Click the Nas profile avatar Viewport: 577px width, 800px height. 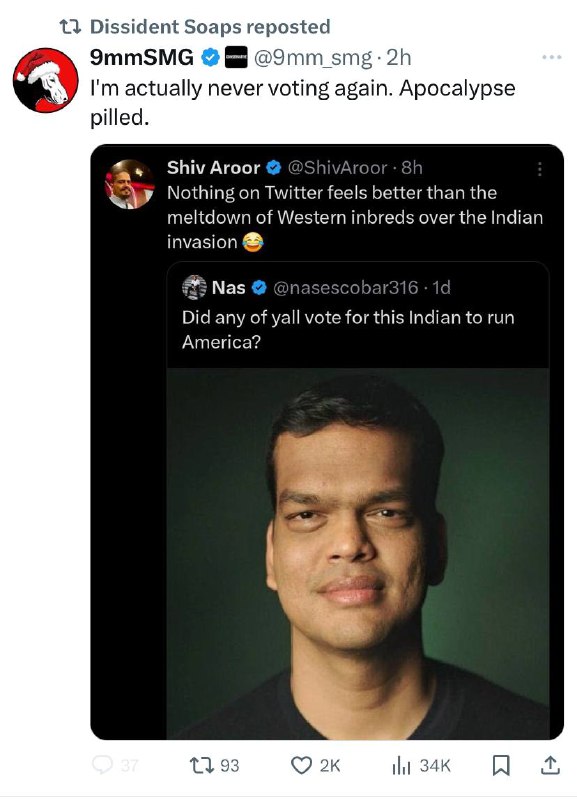tap(194, 287)
